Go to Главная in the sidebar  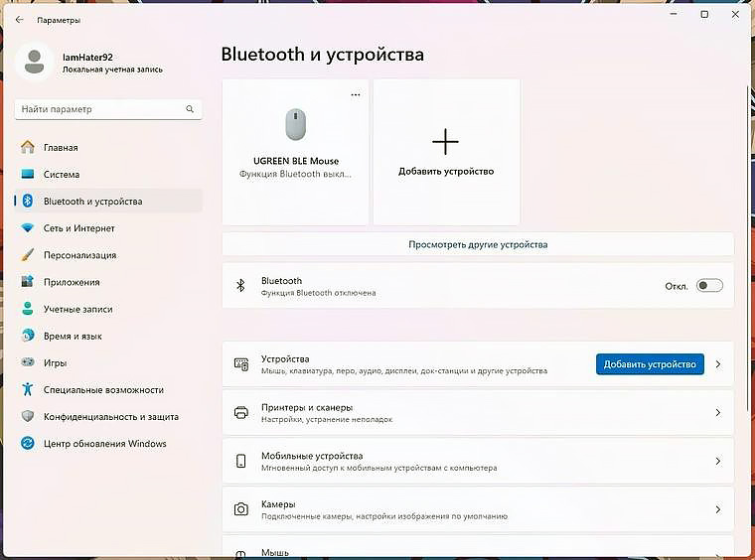pyautogui.click(x=108, y=147)
